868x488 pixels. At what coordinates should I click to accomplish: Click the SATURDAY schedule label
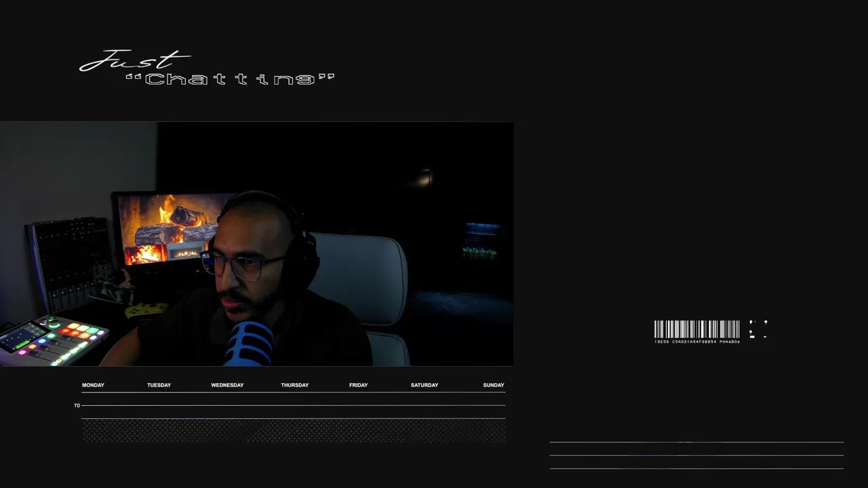[x=425, y=385]
